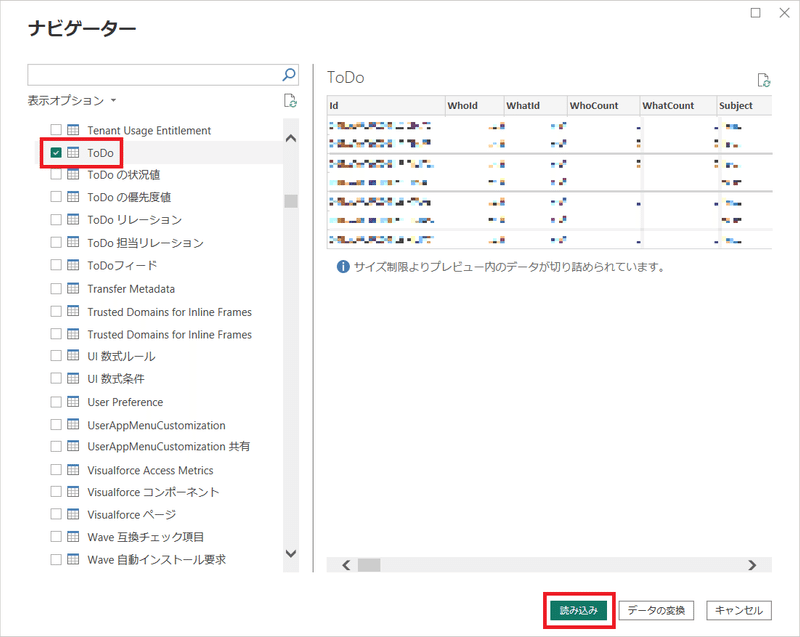The image size is (800, 637).
Task: Select the Visualforce コンポーネント row
Action: tap(153, 492)
